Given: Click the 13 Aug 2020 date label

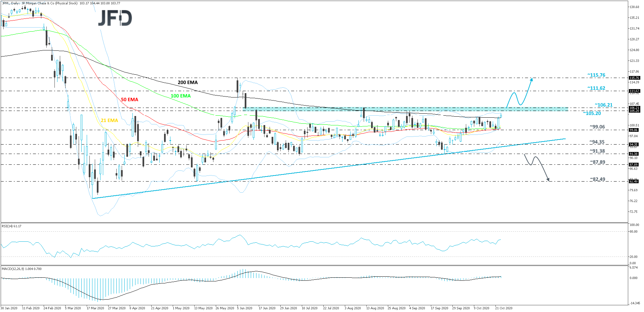Looking at the screenshot, I should tap(375, 308).
